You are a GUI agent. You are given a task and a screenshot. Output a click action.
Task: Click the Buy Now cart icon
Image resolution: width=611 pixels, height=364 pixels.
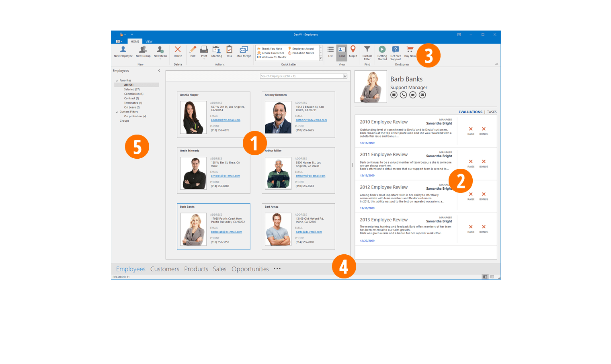pos(410,50)
